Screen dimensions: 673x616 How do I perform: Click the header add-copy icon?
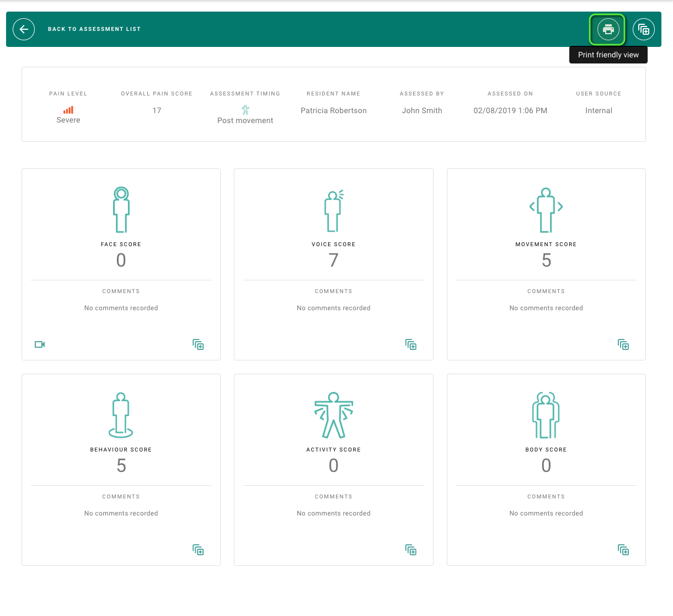click(x=644, y=29)
